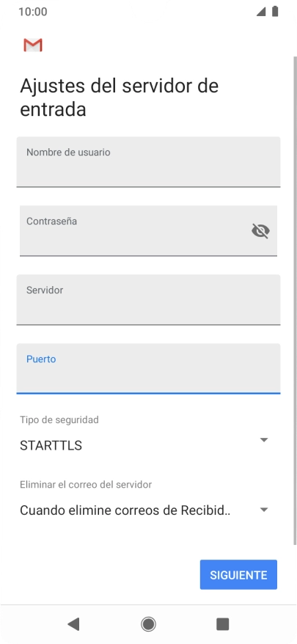
Task: Tap the battery status icon
Action: click(x=275, y=12)
